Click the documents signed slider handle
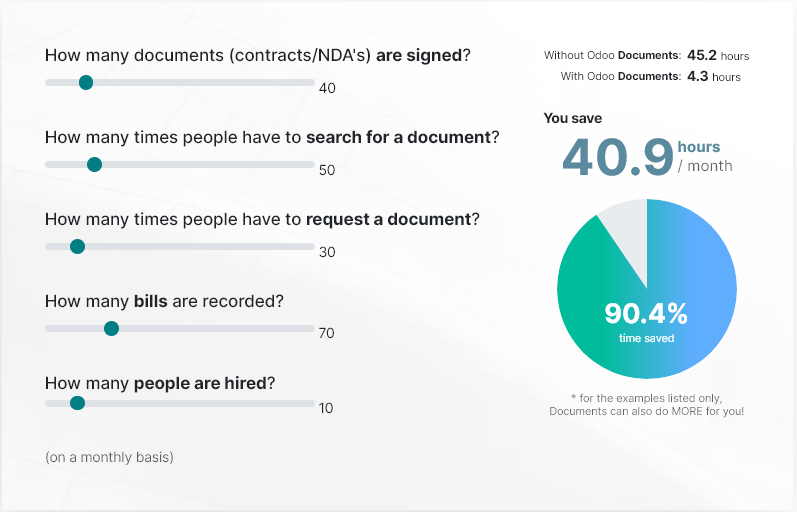The width and height of the screenshot is (797, 512). tap(86, 82)
